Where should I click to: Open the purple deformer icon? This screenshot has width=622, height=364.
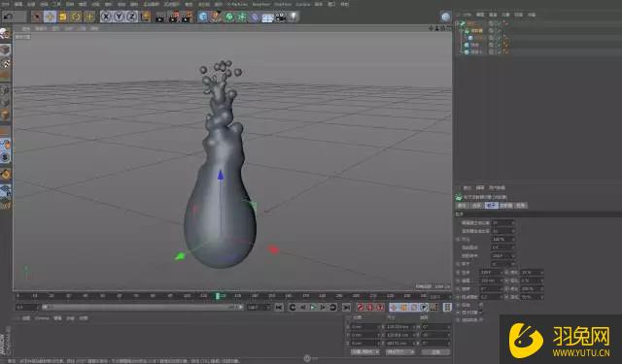tap(255, 17)
